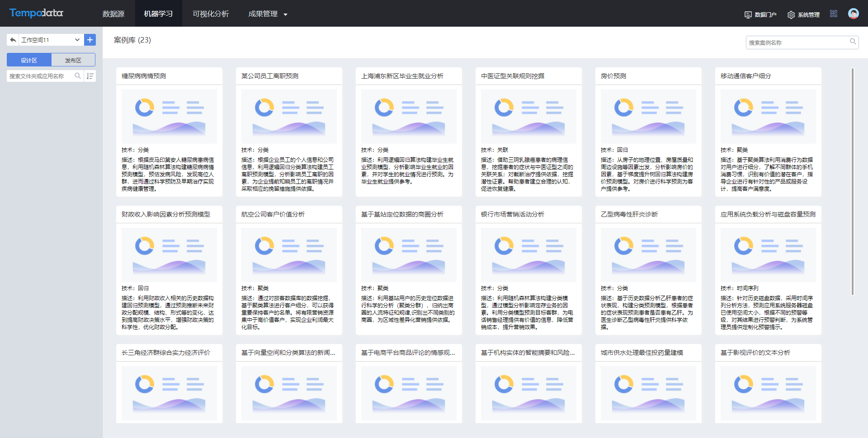
Task: Click the vertical scrollbar of case library
Action: 853,181
